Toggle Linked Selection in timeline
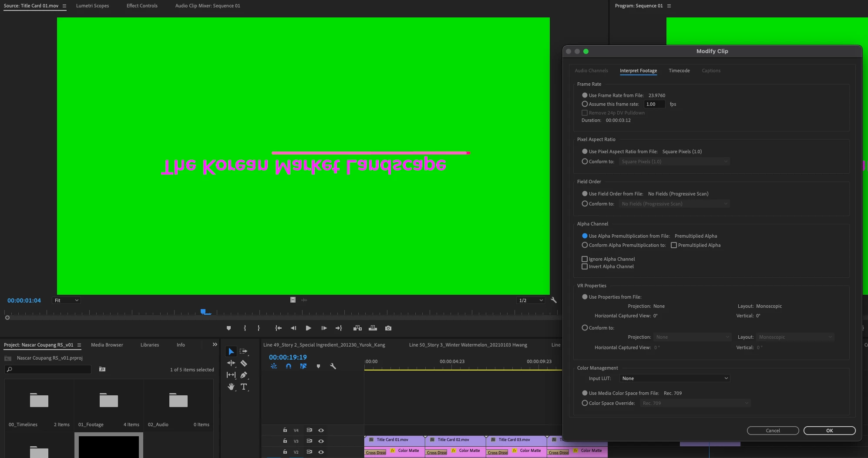This screenshot has height=458, width=868. 303,367
